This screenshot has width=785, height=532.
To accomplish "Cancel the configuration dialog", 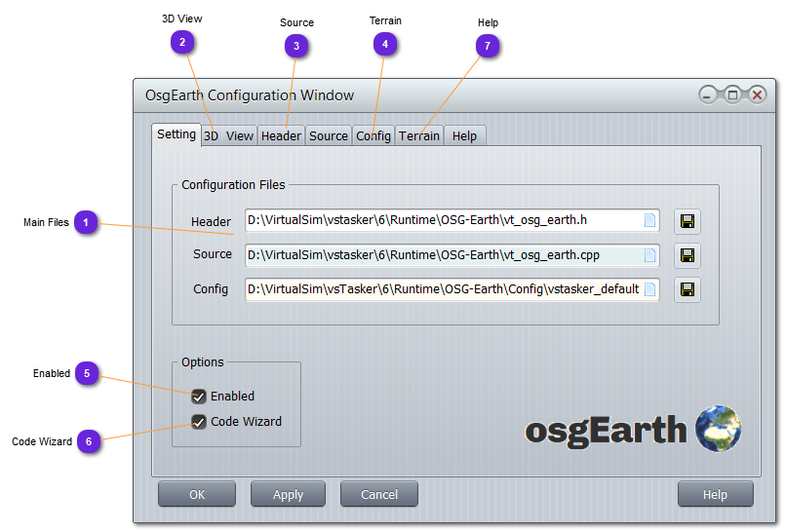I will click(x=378, y=494).
